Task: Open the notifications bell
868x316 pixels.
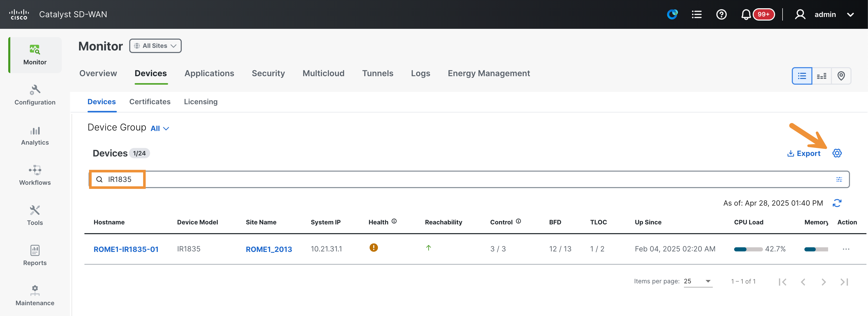Action: point(746,14)
